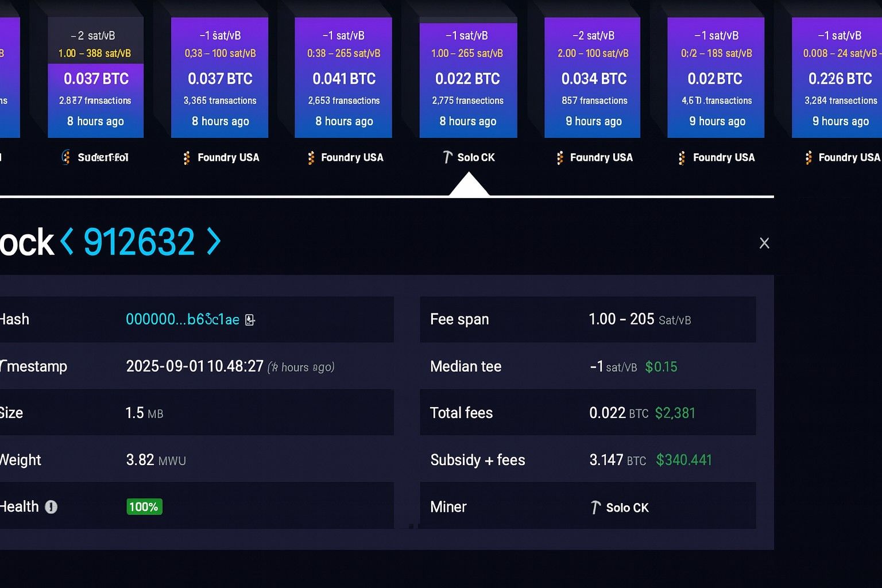Click the Subsidy + fees label
Image resolution: width=882 pixels, height=588 pixels.
click(478, 460)
